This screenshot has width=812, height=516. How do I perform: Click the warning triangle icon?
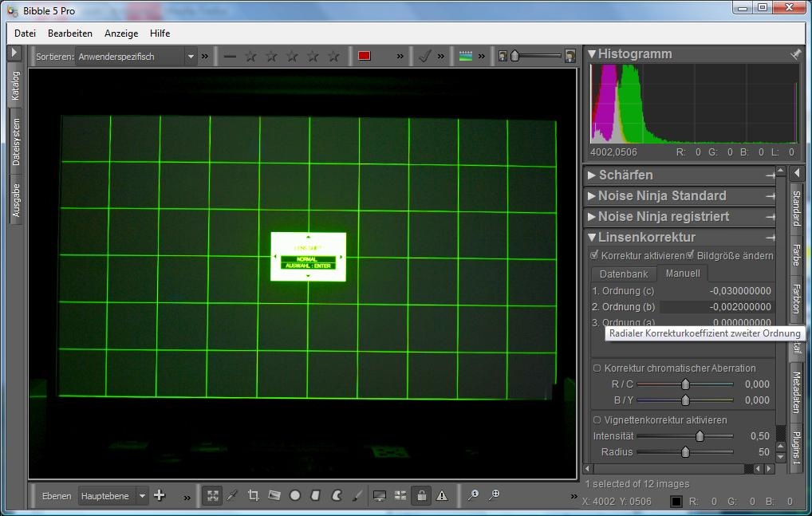442,495
